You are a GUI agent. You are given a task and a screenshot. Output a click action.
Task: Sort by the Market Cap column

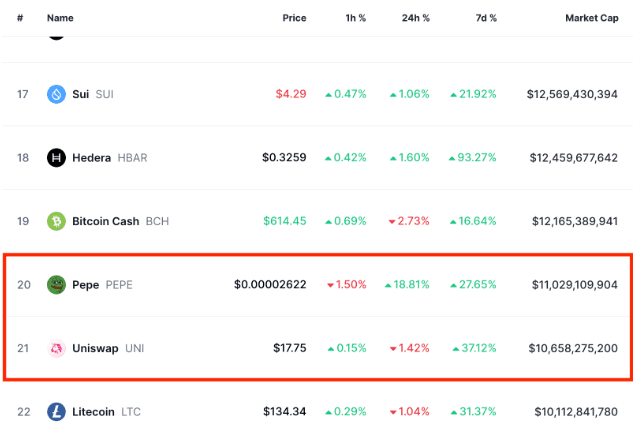(591, 18)
